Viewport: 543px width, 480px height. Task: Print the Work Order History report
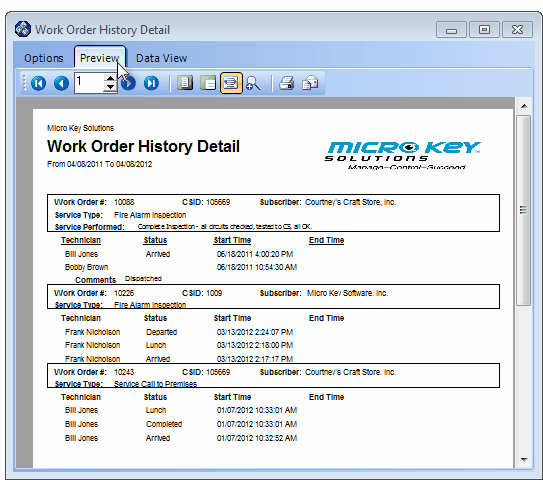click(286, 83)
